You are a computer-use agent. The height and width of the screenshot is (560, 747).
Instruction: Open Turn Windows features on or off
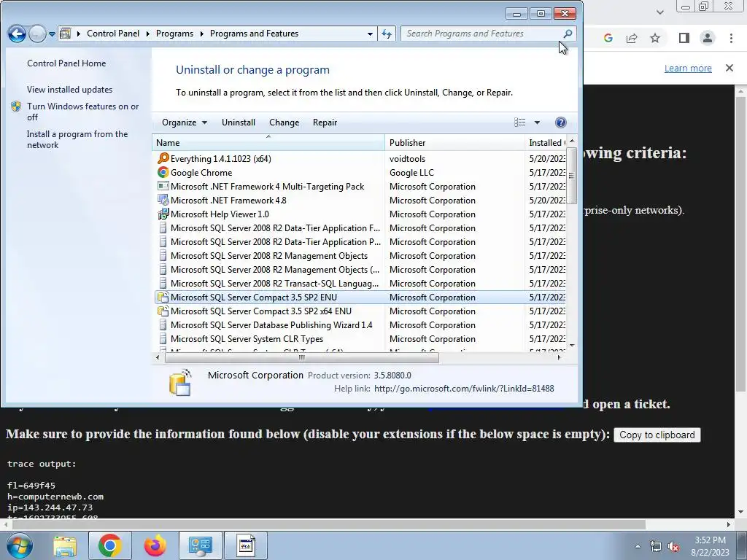pyautogui.click(x=82, y=112)
